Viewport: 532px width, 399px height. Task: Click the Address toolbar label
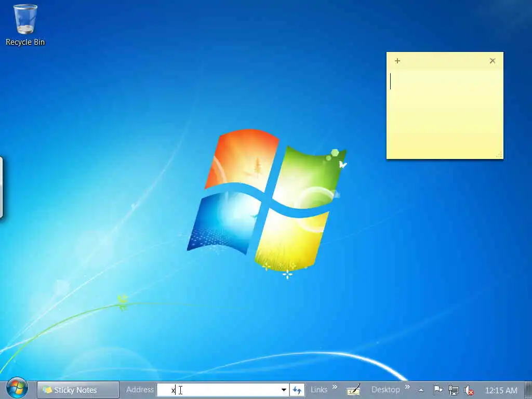140,390
